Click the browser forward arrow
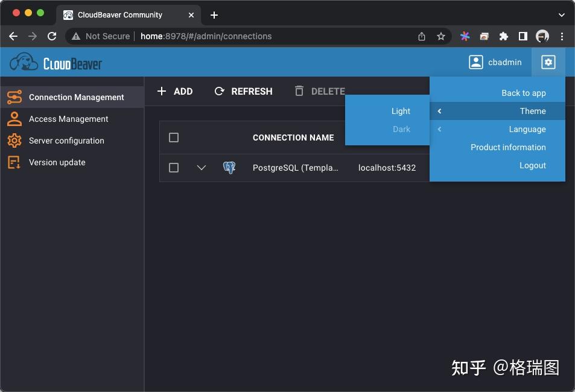Image resolution: width=575 pixels, height=392 pixels. 33,36
